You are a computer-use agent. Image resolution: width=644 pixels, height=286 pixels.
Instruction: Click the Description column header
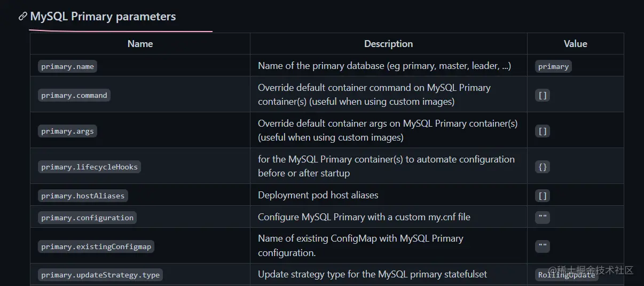click(389, 44)
